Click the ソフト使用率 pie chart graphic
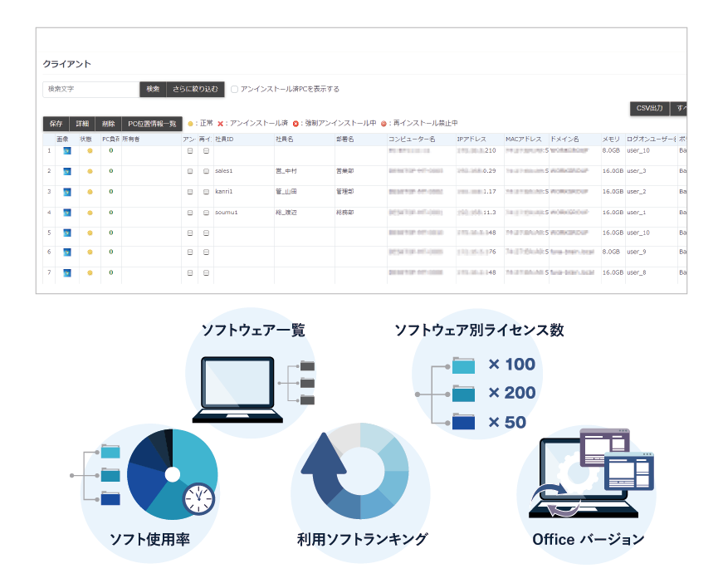This screenshot has height=588, width=723. (x=173, y=474)
